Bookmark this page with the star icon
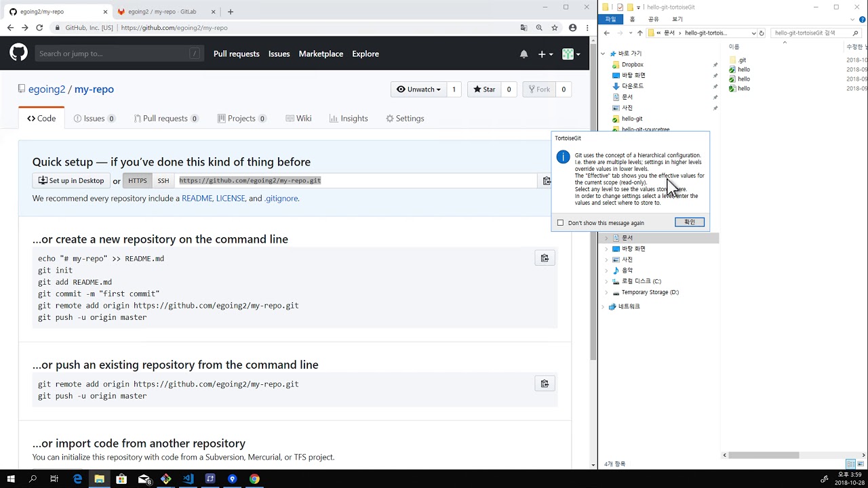868x488 pixels. point(555,28)
